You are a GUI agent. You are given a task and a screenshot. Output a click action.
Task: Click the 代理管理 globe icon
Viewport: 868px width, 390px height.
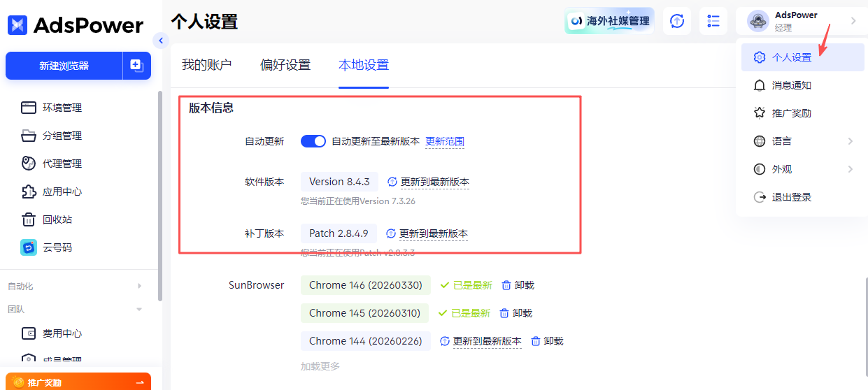(29, 164)
